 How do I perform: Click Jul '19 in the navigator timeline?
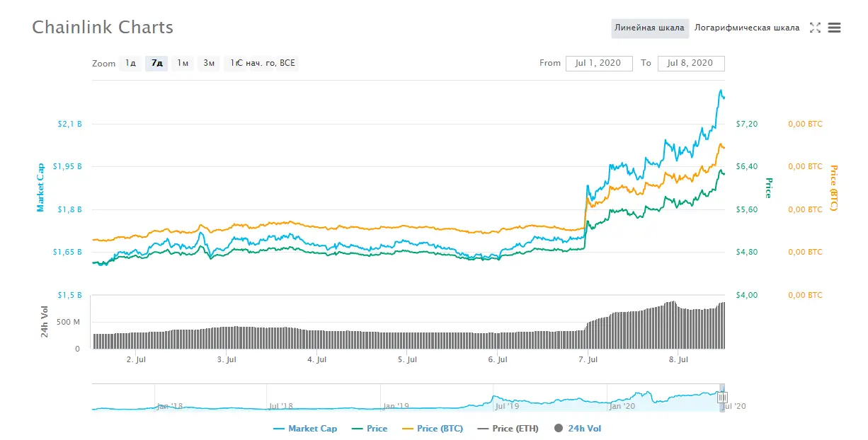pyautogui.click(x=507, y=406)
